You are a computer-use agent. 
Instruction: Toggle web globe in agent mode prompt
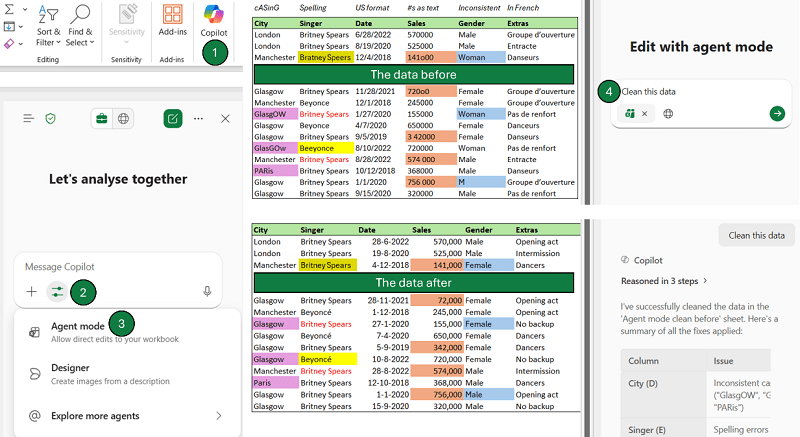(668, 114)
